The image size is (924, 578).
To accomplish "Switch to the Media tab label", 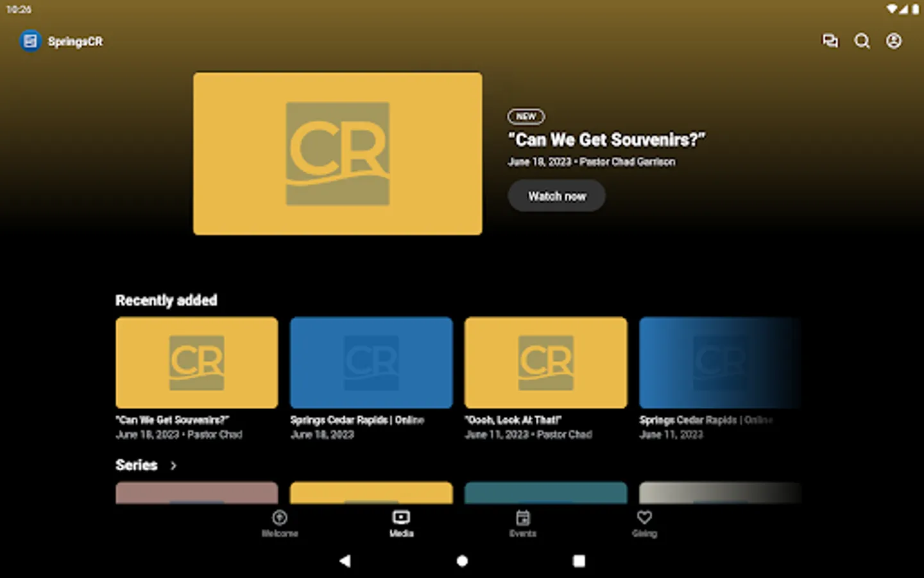I will (x=401, y=534).
